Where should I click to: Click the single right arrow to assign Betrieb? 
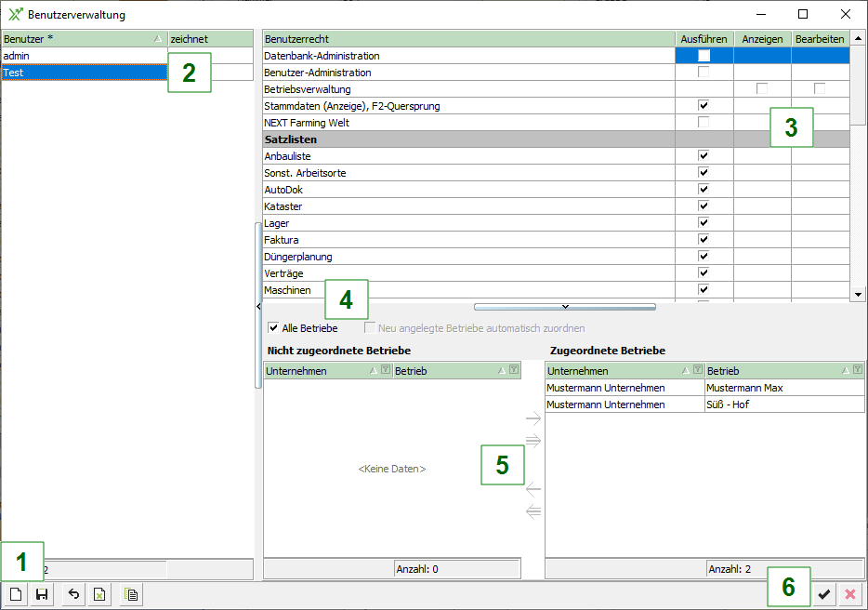point(533,418)
